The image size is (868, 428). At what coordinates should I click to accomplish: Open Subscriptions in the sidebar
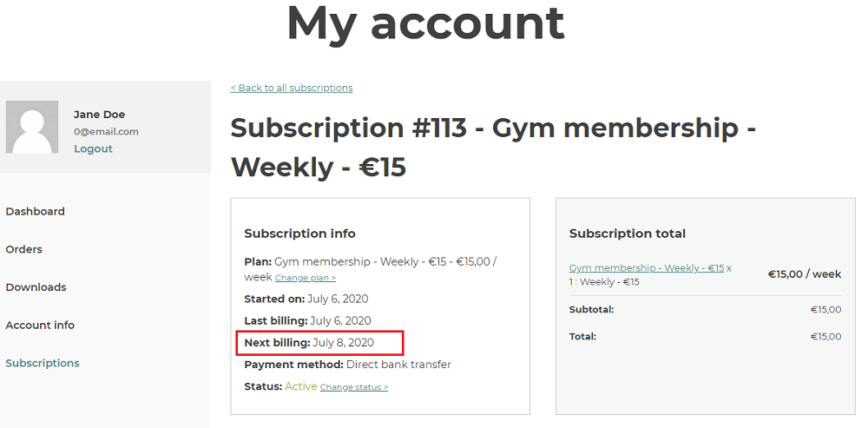(43, 363)
